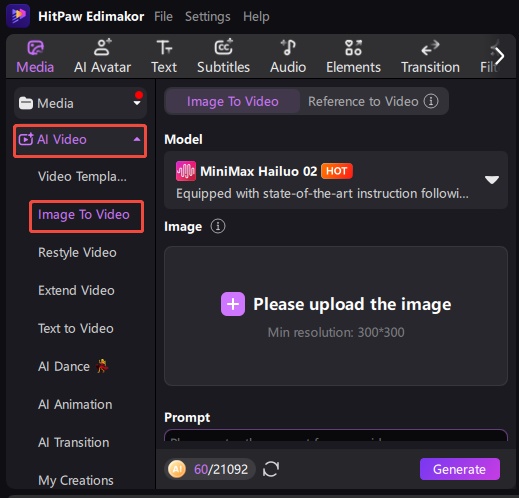
Task: Open Extend Video option
Action: click(x=76, y=290)
